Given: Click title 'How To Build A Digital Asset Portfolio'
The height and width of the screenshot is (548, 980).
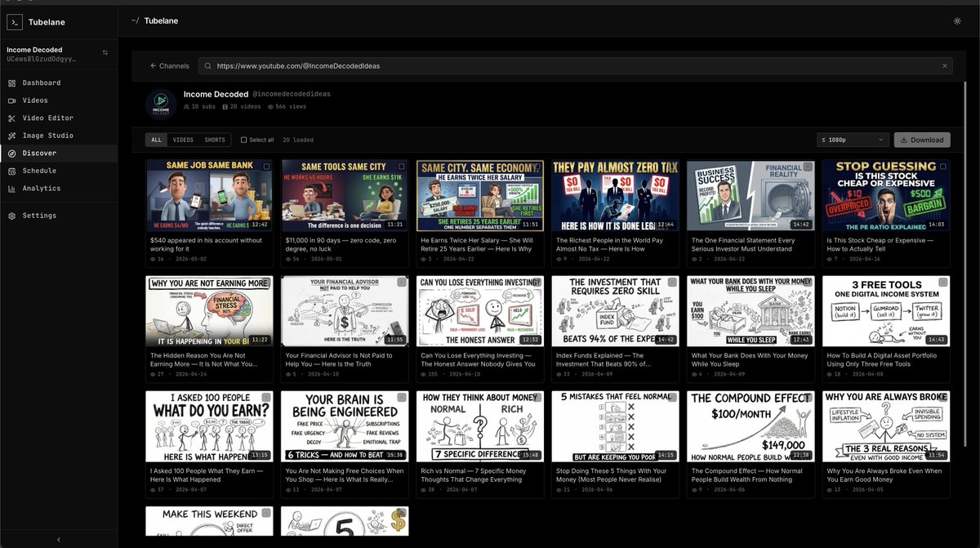Looking at the screenshot, I should click(x=881, y=360).
